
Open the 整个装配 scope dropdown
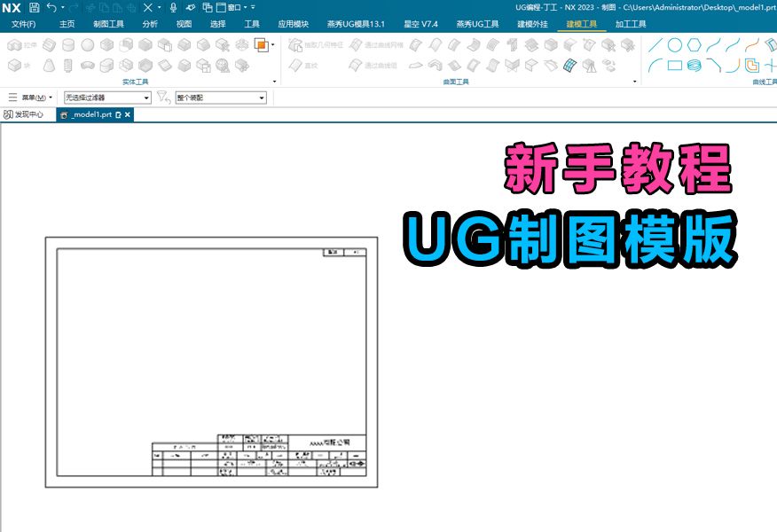tap(259, 98)
